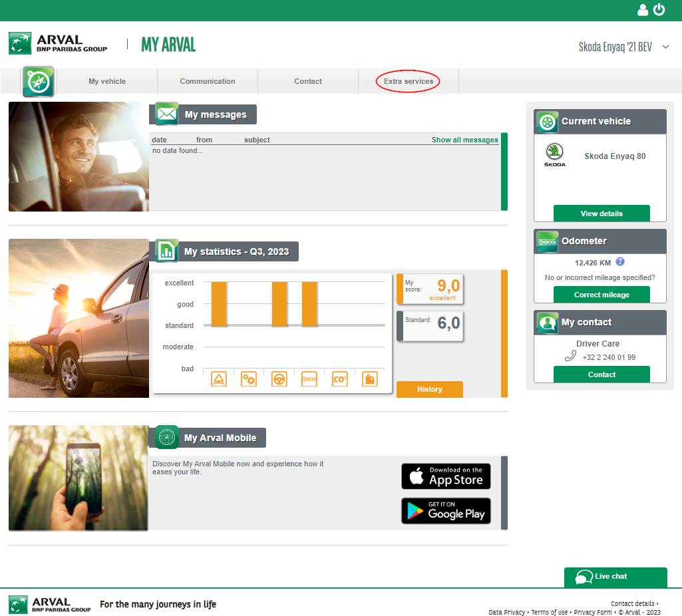Click the mileage help question mark
This screenshot has width=682, height=616.
tap(620, 262)
